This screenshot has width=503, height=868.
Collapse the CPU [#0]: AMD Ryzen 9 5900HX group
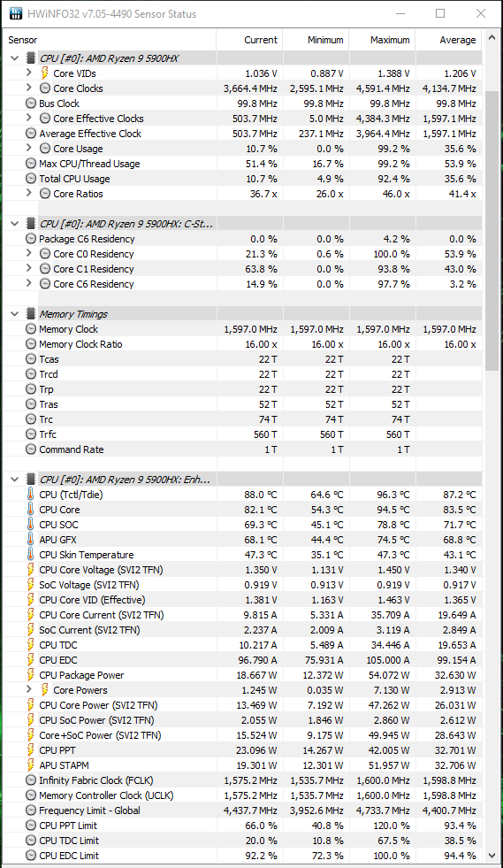tap(15, 58)
